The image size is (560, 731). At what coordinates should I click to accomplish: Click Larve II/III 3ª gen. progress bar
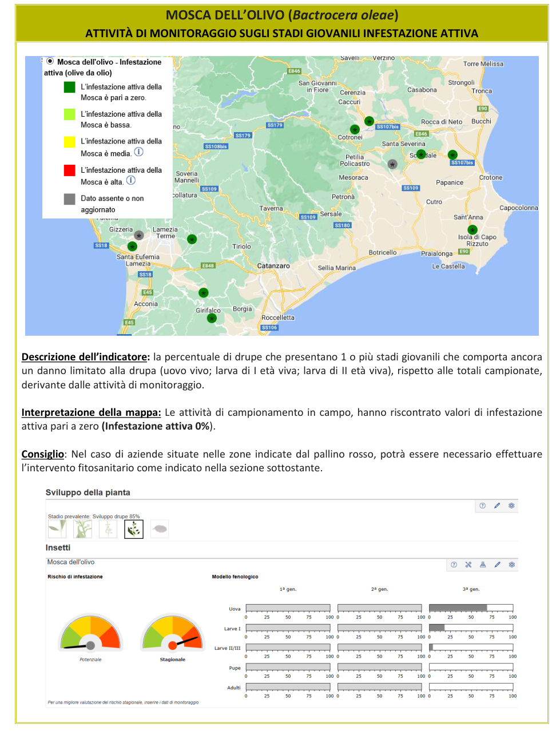(471, 647)
